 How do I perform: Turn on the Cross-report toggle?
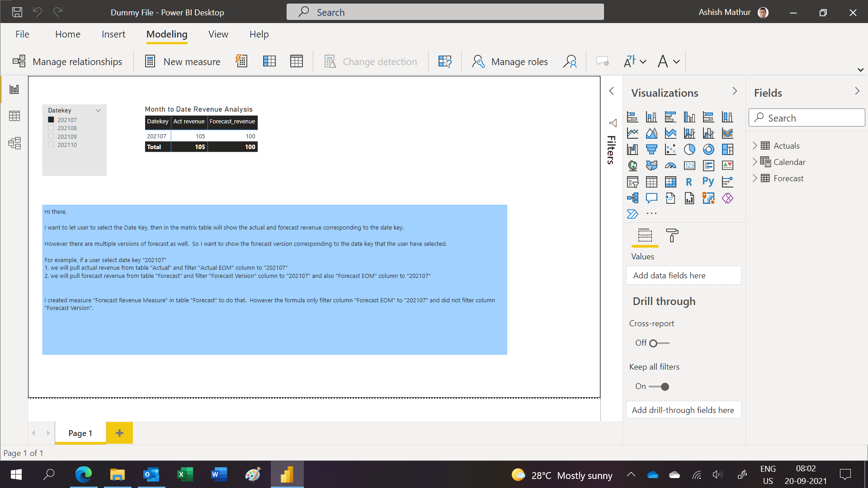[659, 343]
